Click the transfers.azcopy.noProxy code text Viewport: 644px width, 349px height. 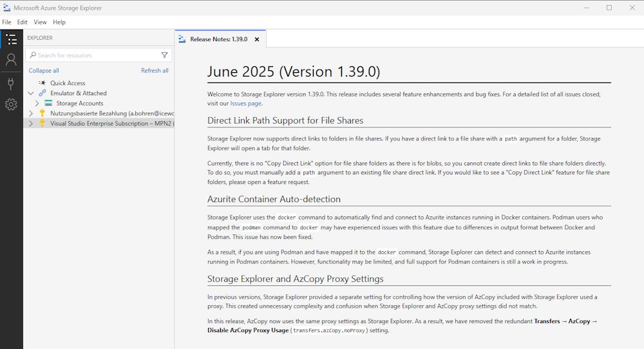(329, 330)
